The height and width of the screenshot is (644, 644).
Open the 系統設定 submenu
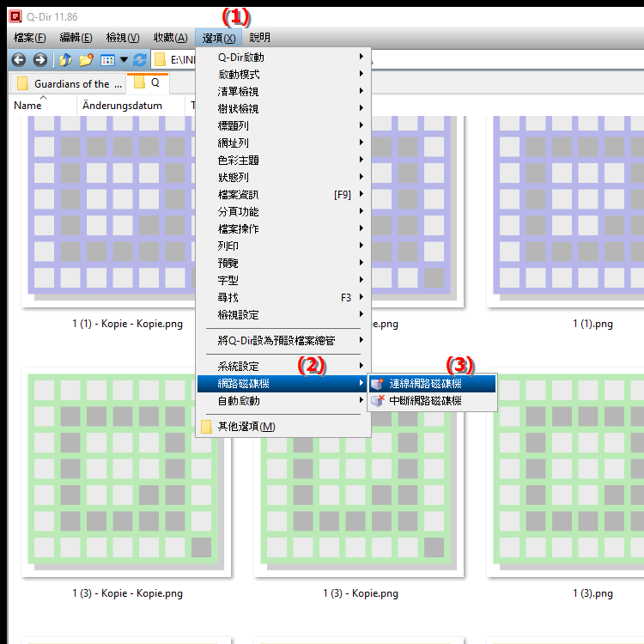283,366
